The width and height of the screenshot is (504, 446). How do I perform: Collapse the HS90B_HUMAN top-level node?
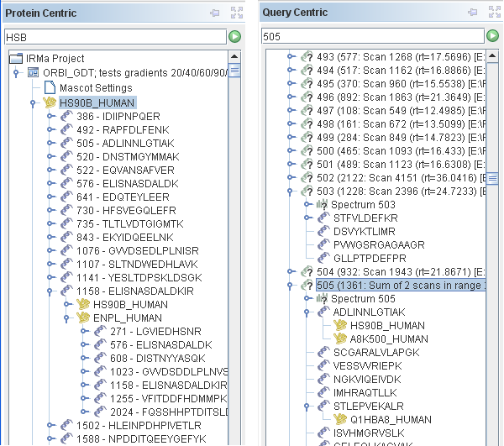[33, 103]
